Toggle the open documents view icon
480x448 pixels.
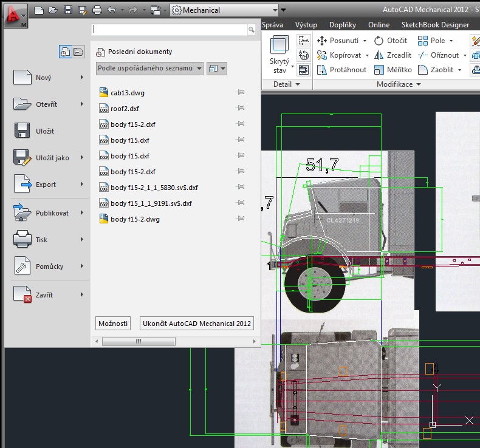(x=78, y=52)
